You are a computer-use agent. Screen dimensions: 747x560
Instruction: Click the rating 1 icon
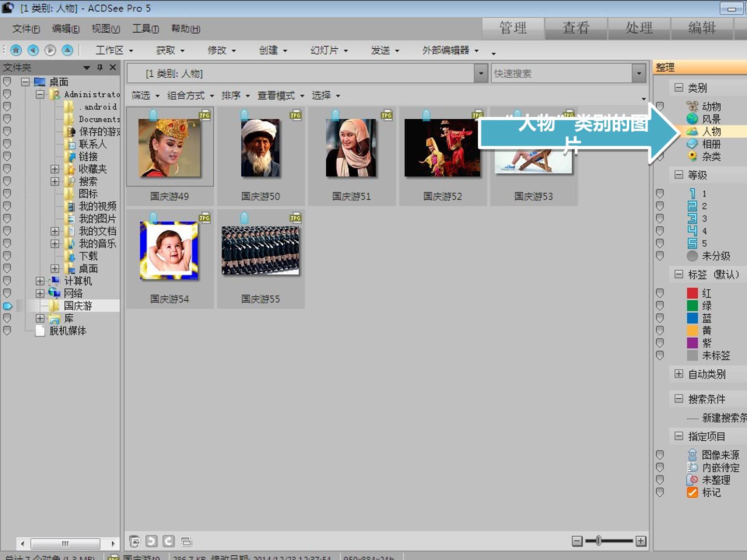[692, 193]
